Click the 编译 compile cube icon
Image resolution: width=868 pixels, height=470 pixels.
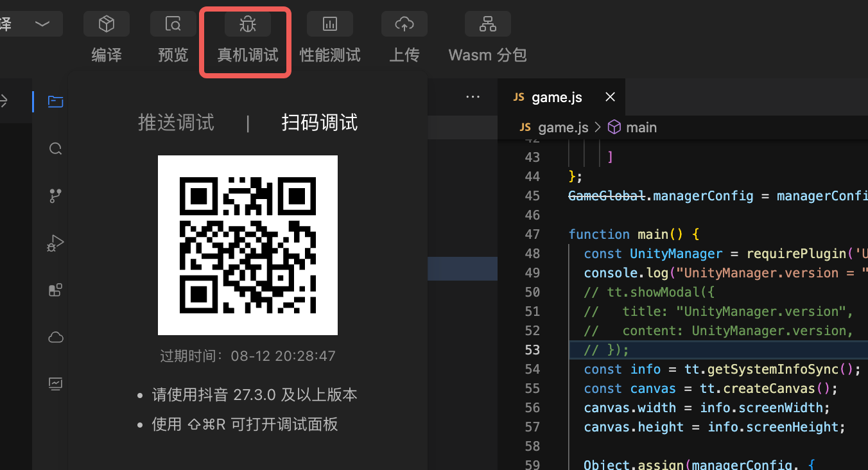[107, 24]
